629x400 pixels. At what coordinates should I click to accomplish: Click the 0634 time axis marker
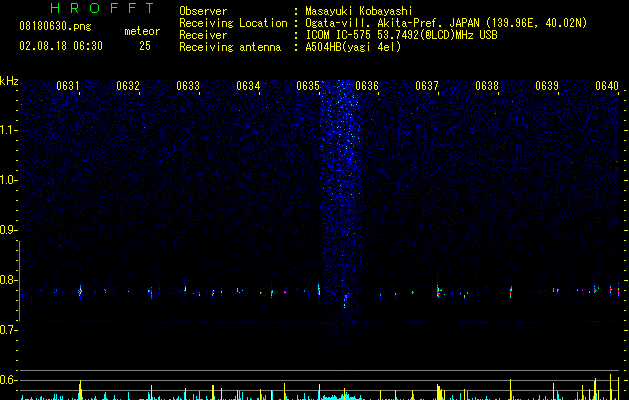pyautogui.click(x=248, y=86)
